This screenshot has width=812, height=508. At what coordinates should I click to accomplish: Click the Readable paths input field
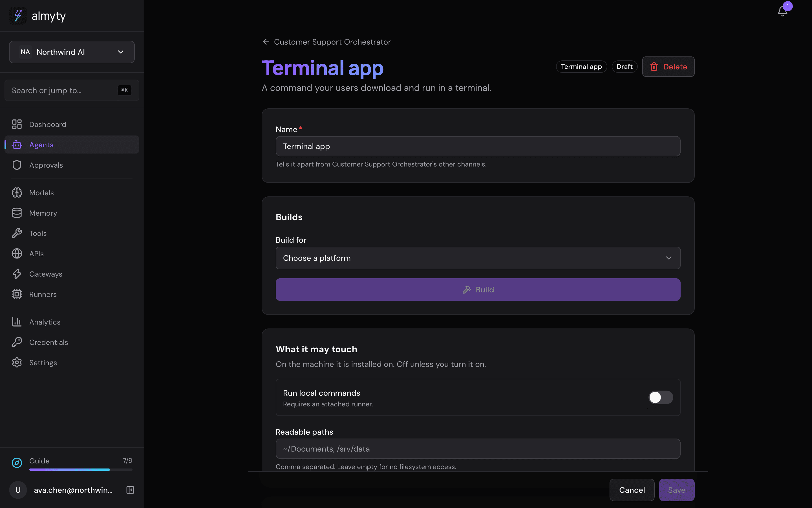tap(478, 448)
